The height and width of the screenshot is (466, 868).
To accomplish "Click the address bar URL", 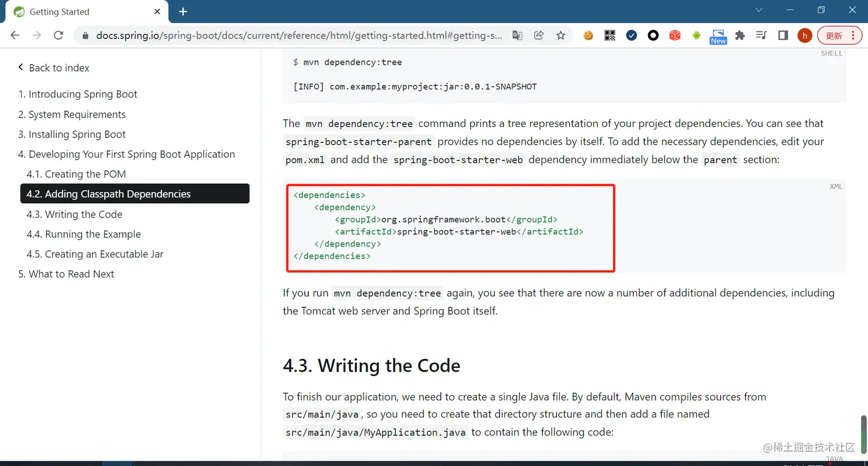I will tap(299, 36).
